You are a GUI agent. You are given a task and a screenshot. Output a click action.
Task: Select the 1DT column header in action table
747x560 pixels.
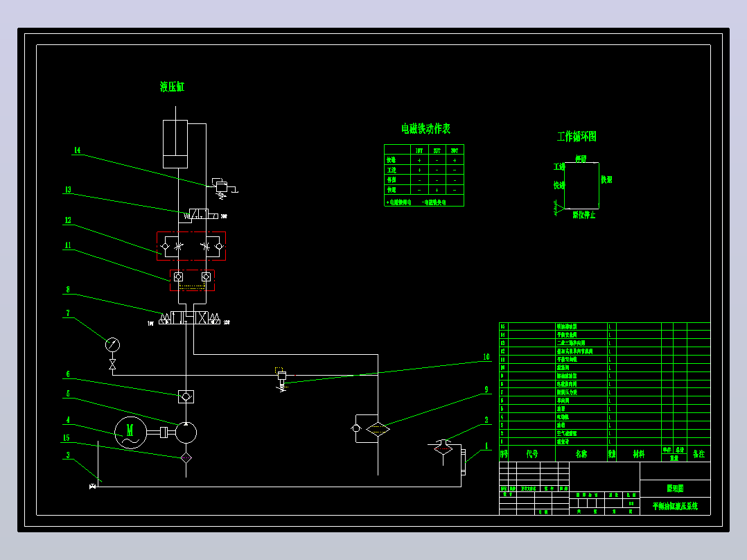[419, 150]
